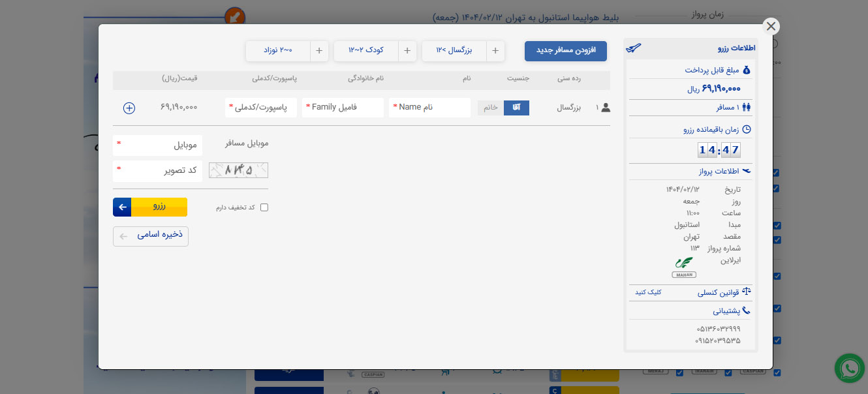Click the phone icon next to پشتیبانی

coord(746,310)
